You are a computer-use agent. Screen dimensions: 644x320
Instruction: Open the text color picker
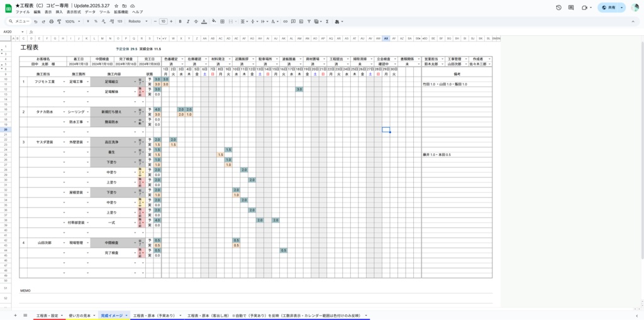(204, 21)
